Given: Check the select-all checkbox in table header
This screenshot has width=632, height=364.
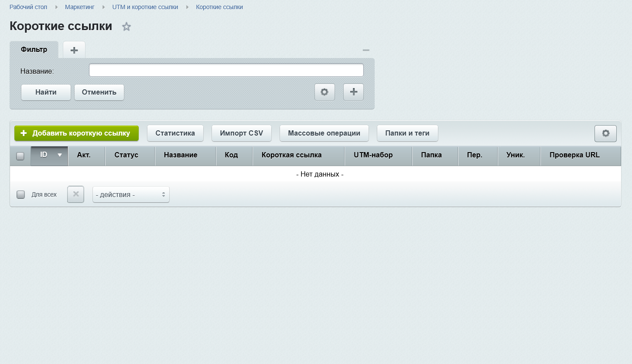Looking at the screenshot, I should [x=20, y=156].
